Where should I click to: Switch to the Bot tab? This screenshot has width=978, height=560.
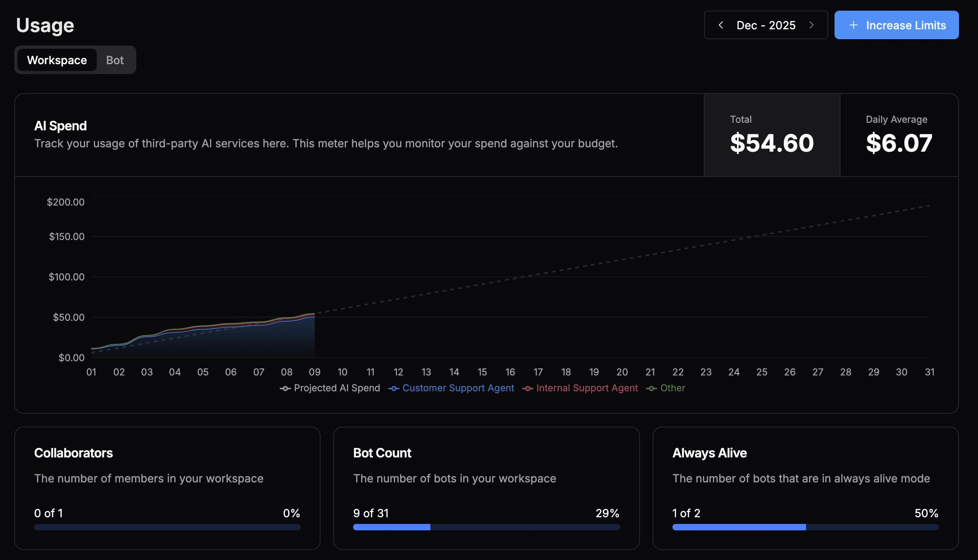pyautogui.click(x=115, y=60)
